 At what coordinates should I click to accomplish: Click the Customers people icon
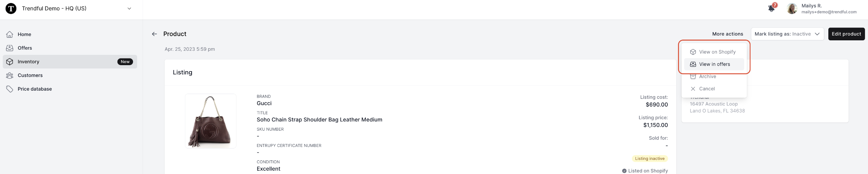10,76
